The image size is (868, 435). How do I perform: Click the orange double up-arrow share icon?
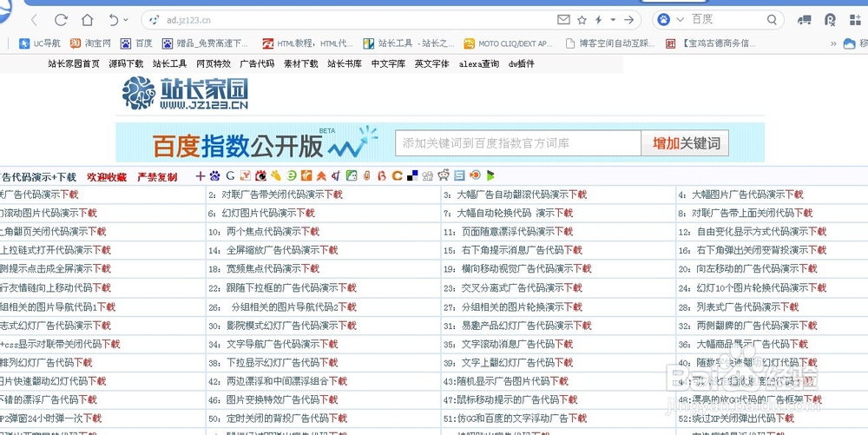321,176
